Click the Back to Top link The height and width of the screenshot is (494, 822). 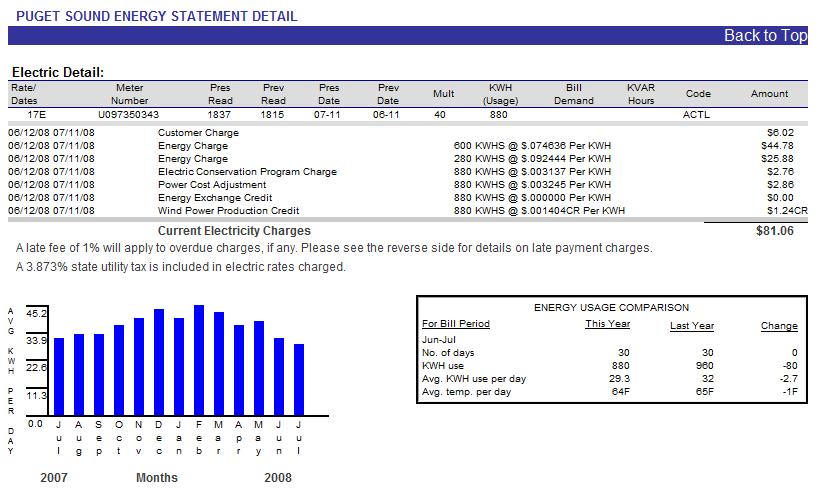(x=764, y=36)
